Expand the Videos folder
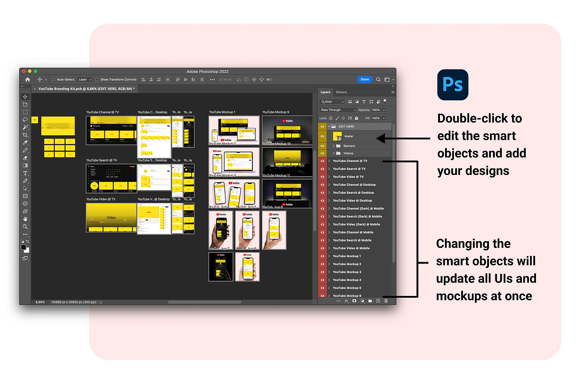The width and height of the screenshot is (588, 392). [334, 153]
